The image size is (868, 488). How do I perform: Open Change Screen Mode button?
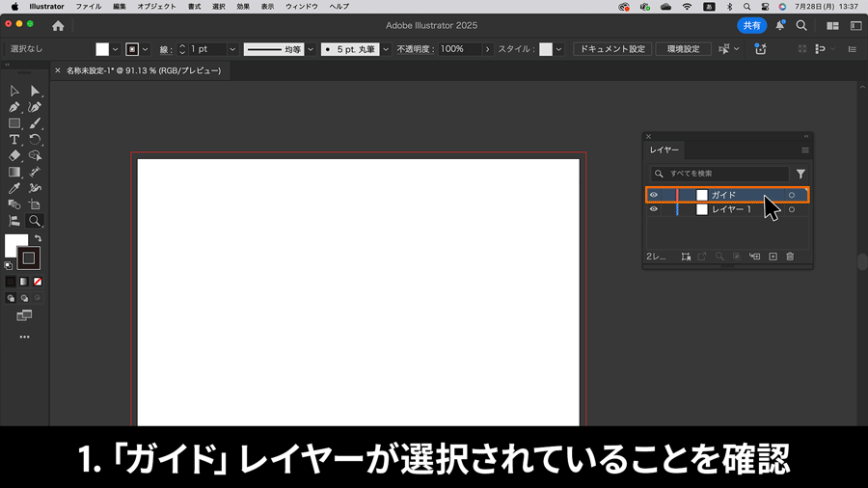coord(24,315)
